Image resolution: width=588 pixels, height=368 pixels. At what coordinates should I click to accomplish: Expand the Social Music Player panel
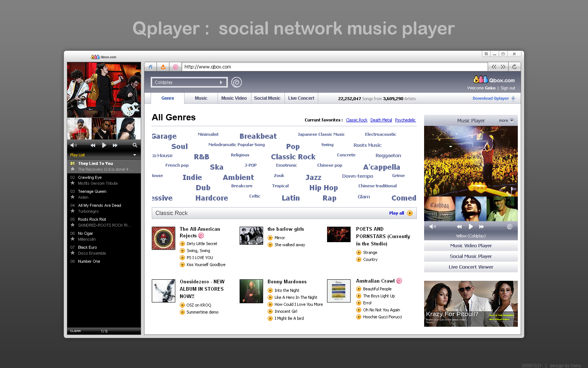point(471,256)
